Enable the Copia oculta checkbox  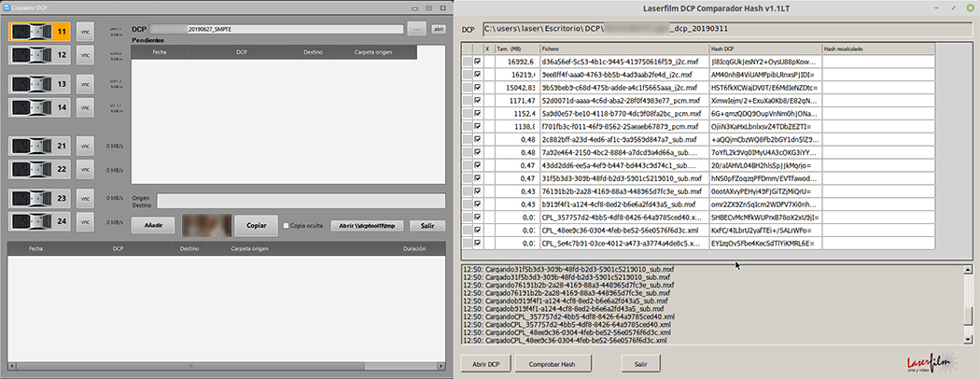tap(287, 225)
